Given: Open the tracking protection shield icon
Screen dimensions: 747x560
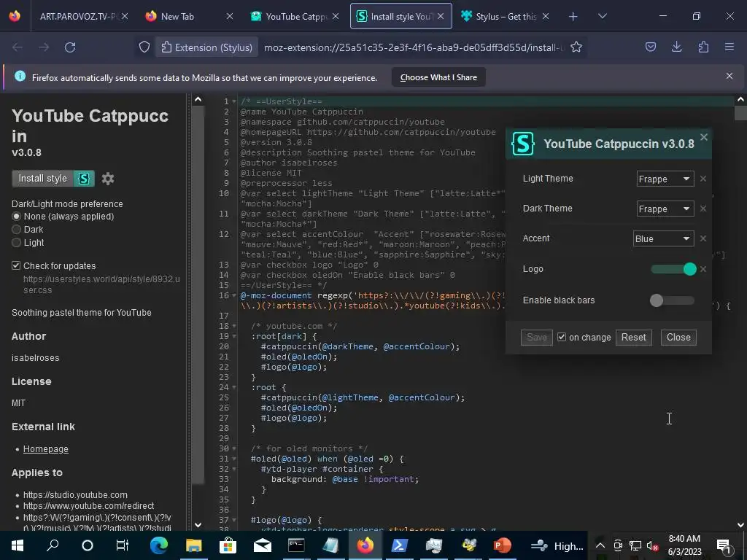Looking at the screenshot, I should coord(144,47).
